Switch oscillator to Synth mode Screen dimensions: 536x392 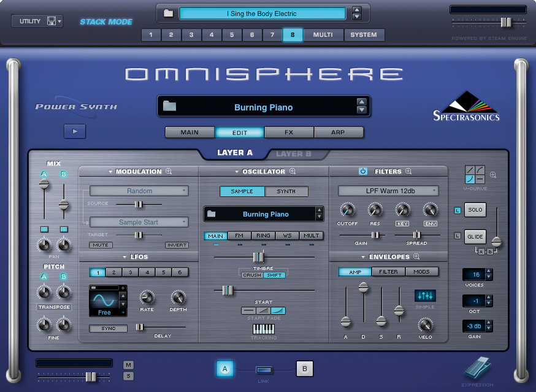coord(286,191)
